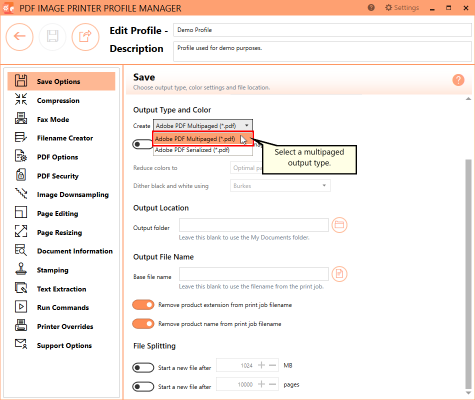
Task: Click the 1024 MB value field
Action: (247, 365)
